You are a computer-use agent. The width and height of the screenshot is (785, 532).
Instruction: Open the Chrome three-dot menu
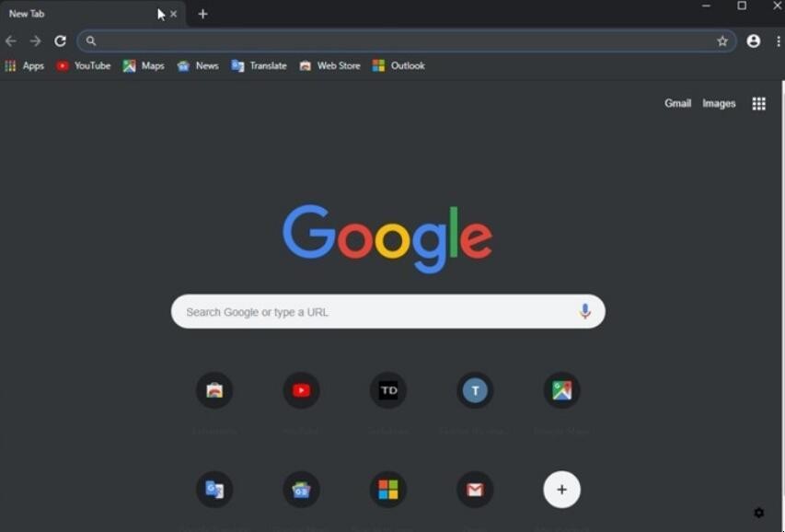[778, 41]
